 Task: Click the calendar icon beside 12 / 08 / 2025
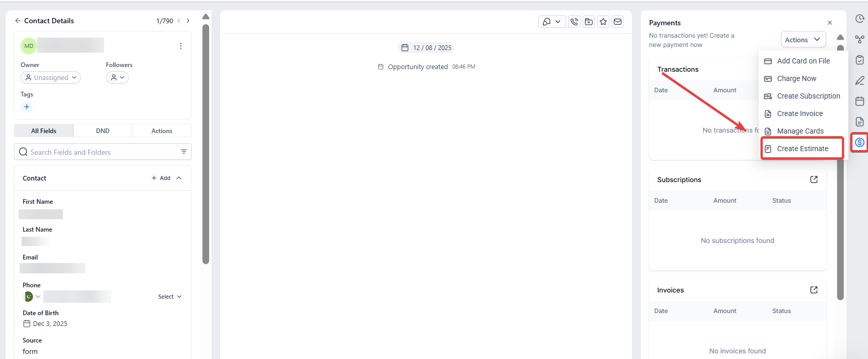coord(405,47)
